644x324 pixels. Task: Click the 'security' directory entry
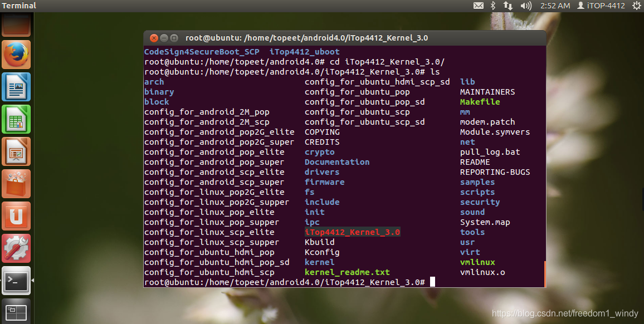click(x=480, y=203)
